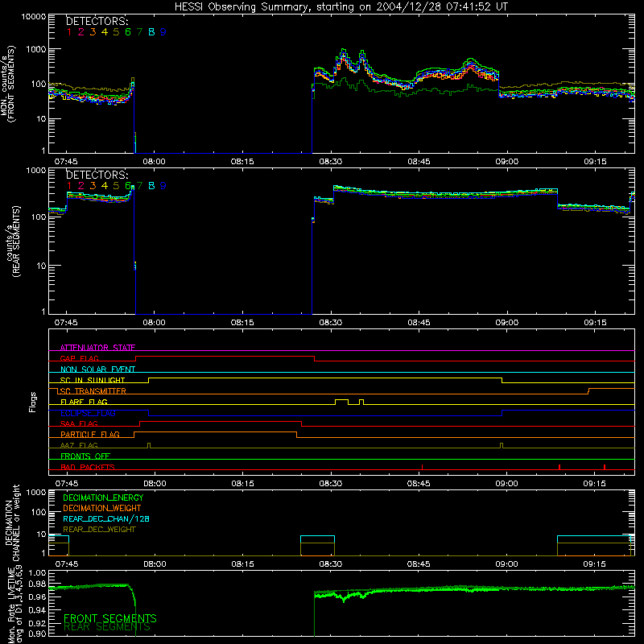Click the SC_TRANSMITTER flag label

[93, 391]
